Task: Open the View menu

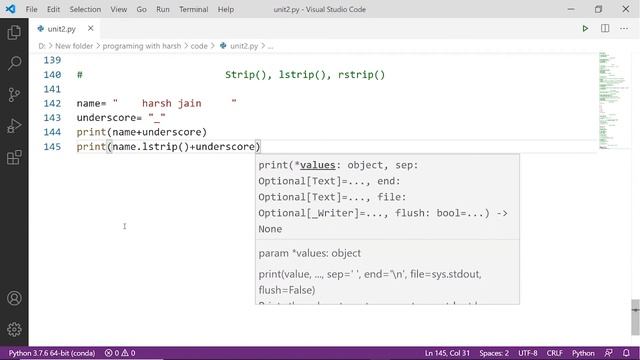Action: 118,9
